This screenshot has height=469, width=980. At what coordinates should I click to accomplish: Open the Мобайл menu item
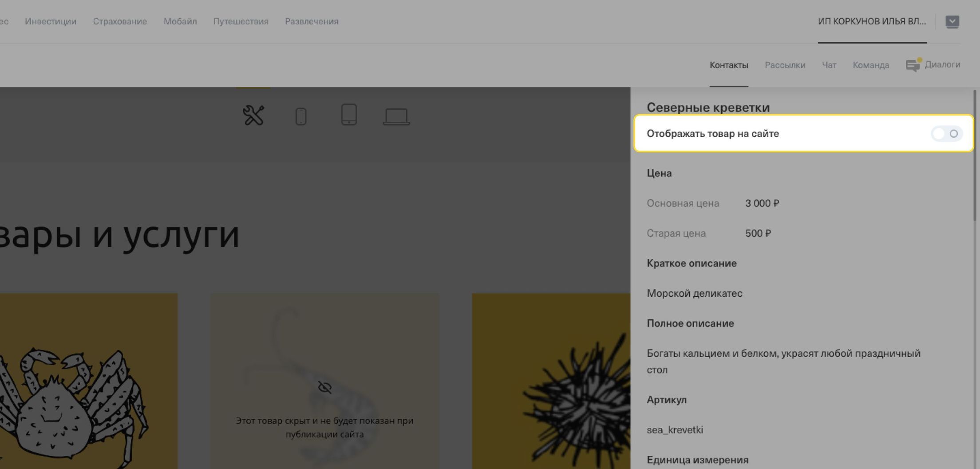point(180,21)
